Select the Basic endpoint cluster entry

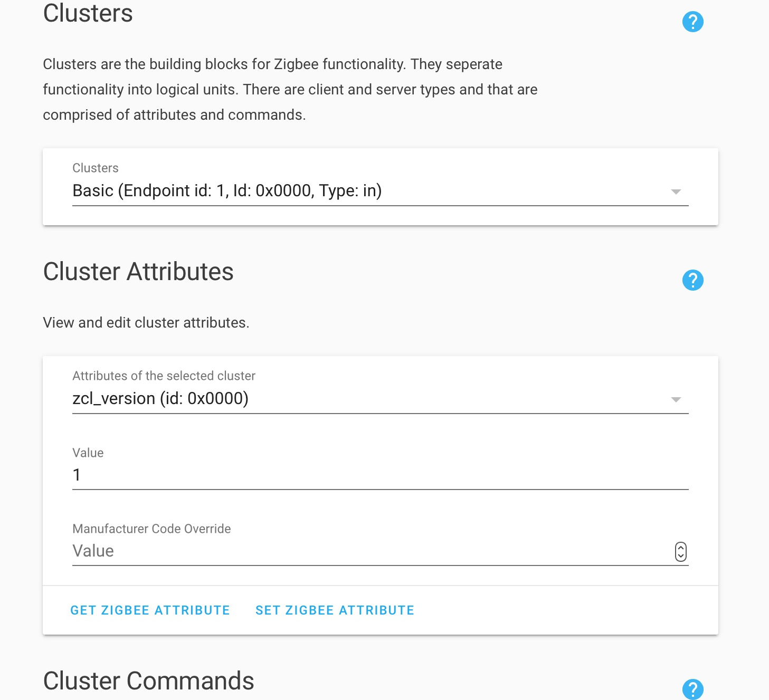pos(380,190)
